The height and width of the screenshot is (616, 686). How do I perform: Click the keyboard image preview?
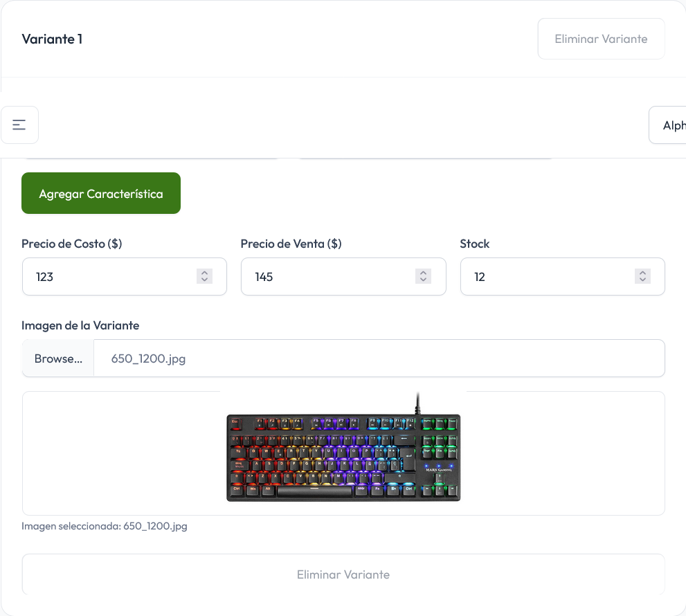click(x=343, y=457)
